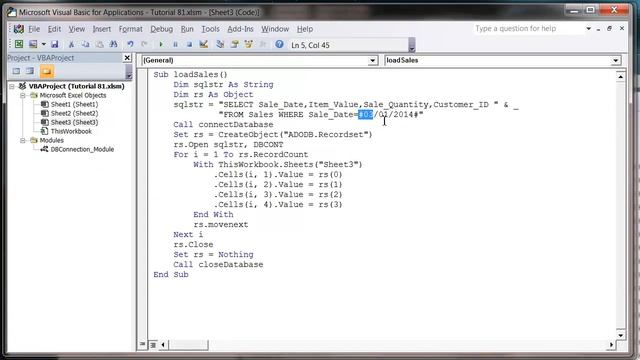Click the toolbar options overflow arrow

tap(411, 45)
